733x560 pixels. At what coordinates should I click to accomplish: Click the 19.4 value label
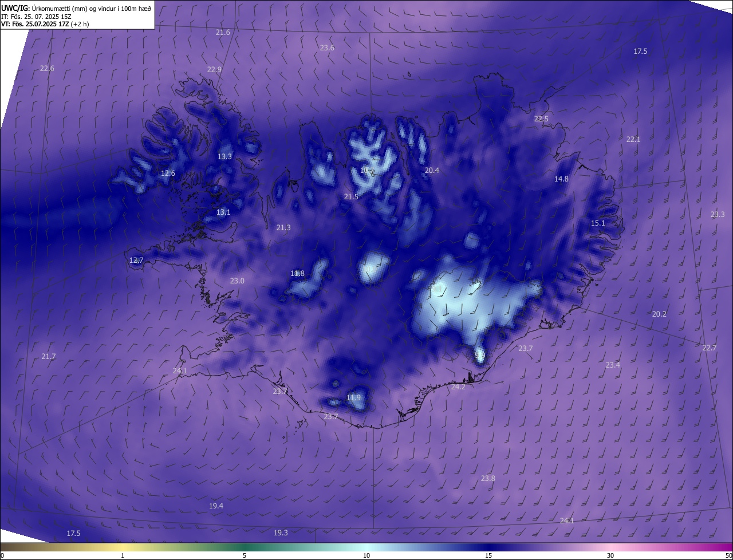point(216,506)
